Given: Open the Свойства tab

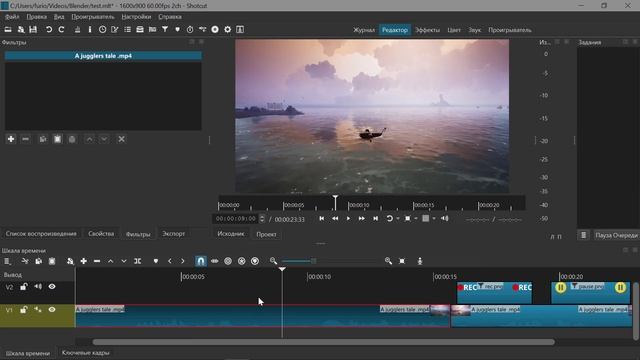Looking at the screenshot, I should pyautogui.click(x=101, y=234).
